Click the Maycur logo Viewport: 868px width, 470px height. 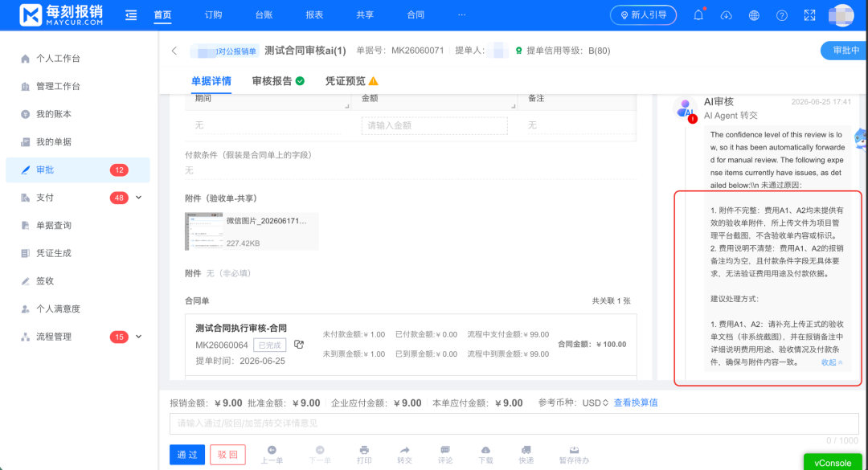click(61, 15)
